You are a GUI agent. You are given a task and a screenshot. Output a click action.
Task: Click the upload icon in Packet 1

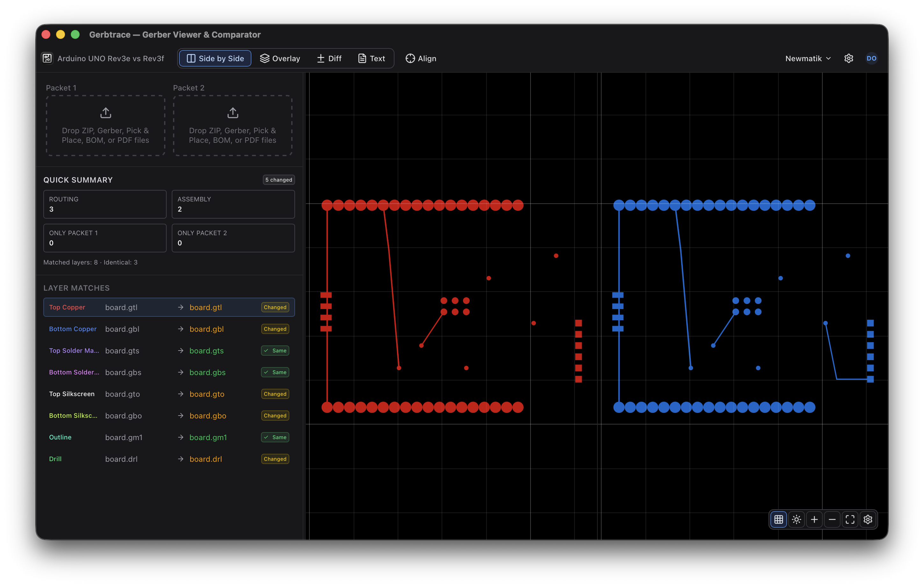pos(105,113)
